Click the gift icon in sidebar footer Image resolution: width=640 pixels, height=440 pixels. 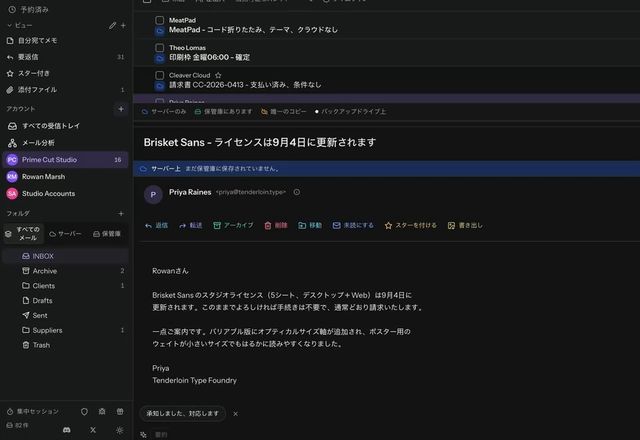120,411
